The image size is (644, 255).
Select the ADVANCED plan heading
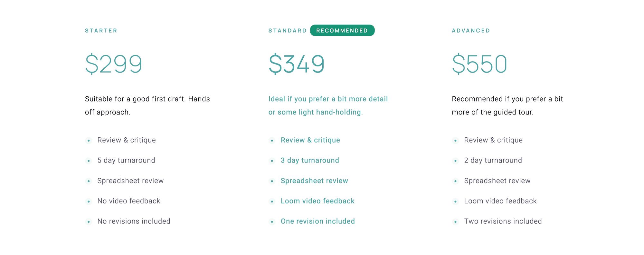(x=471, y=31)
